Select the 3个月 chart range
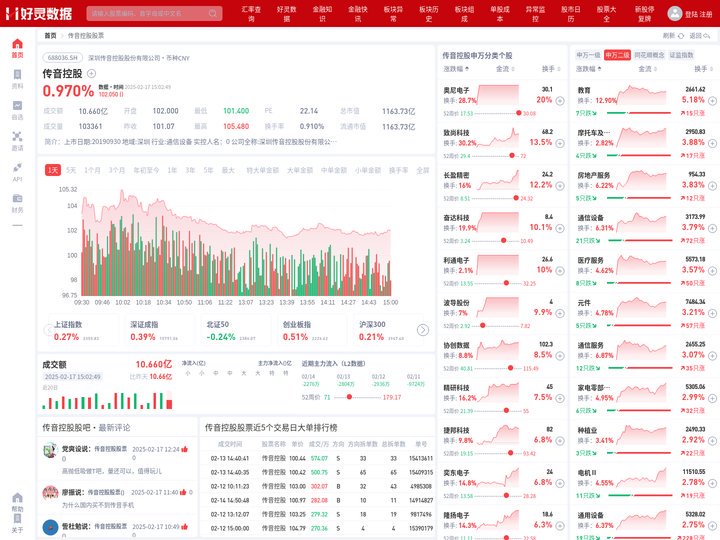Image resolution: width=720 pixels, height=540 pixels. pyautogui.click(x=117, y=170)
